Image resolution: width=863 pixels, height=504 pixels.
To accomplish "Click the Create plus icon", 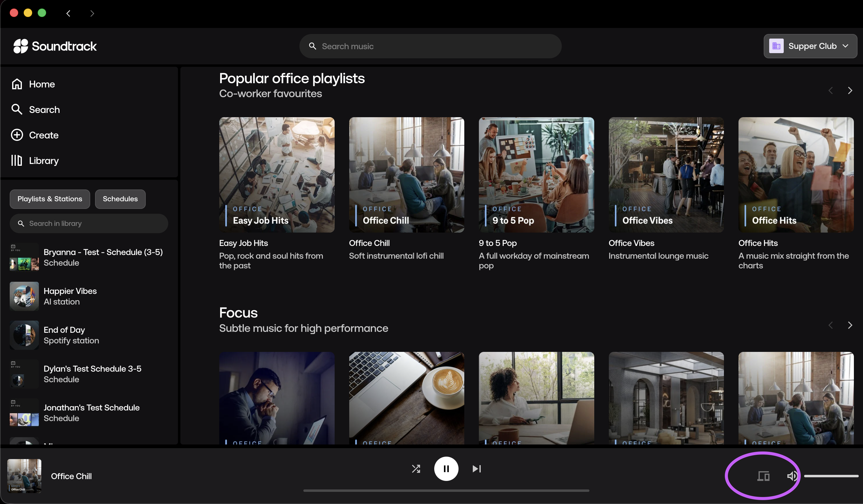I will pos(17,135).
